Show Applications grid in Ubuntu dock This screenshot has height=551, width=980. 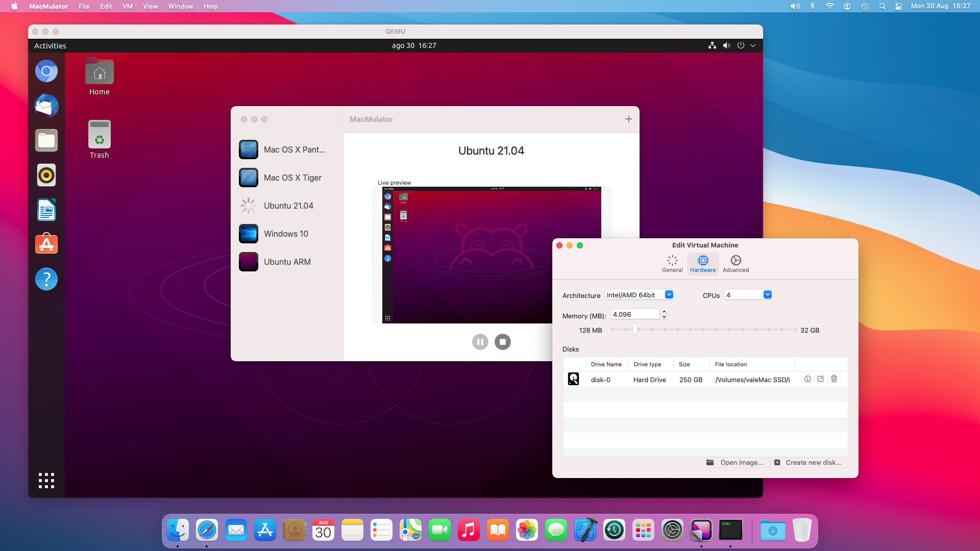point(46,480)
